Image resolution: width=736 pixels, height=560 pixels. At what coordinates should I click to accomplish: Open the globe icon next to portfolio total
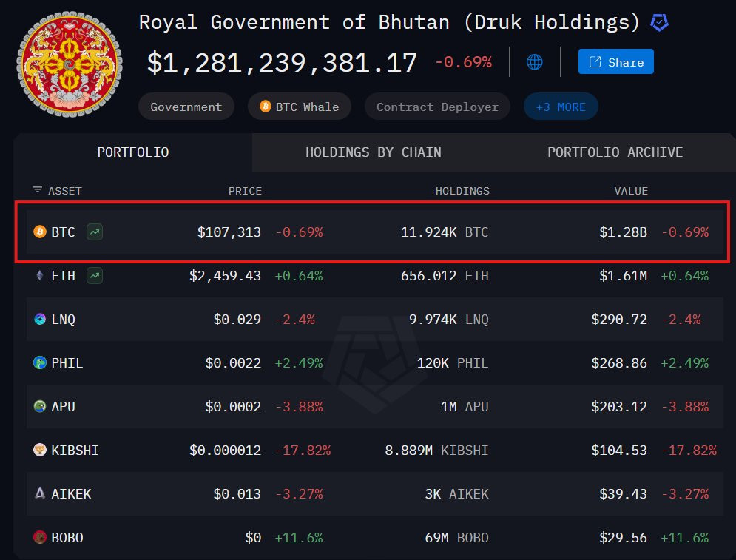[535, 61]
